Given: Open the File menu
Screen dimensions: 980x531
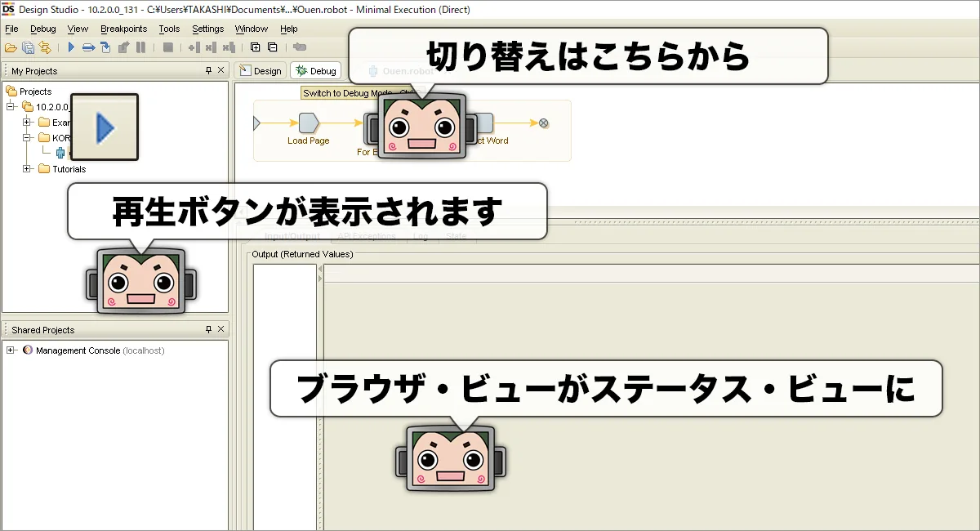Looking at the screenshot, I should 11,29.
